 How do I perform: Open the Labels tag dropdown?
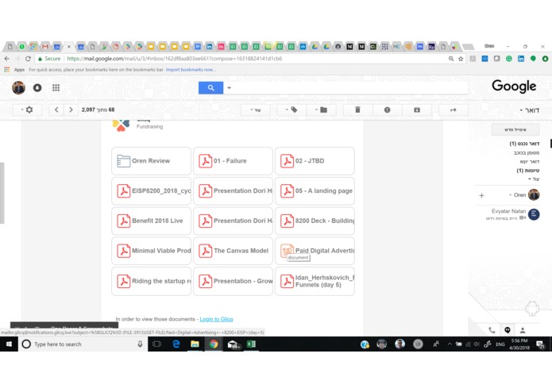[x=291, y=110]
